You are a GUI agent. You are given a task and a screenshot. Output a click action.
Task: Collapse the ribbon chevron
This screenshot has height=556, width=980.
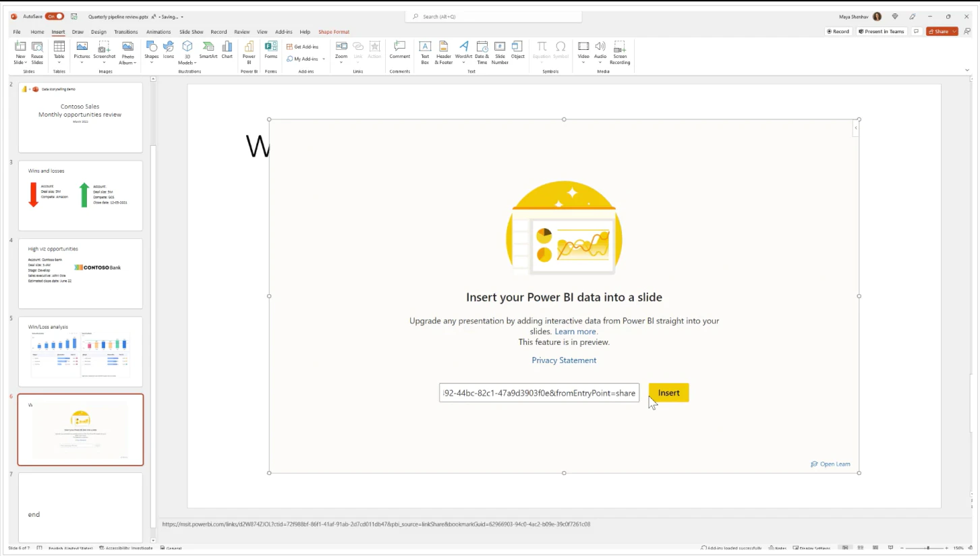967,70
